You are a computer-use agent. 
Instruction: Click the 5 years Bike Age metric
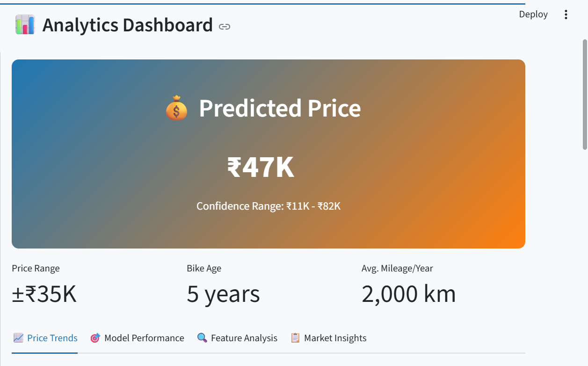[223, 294]
